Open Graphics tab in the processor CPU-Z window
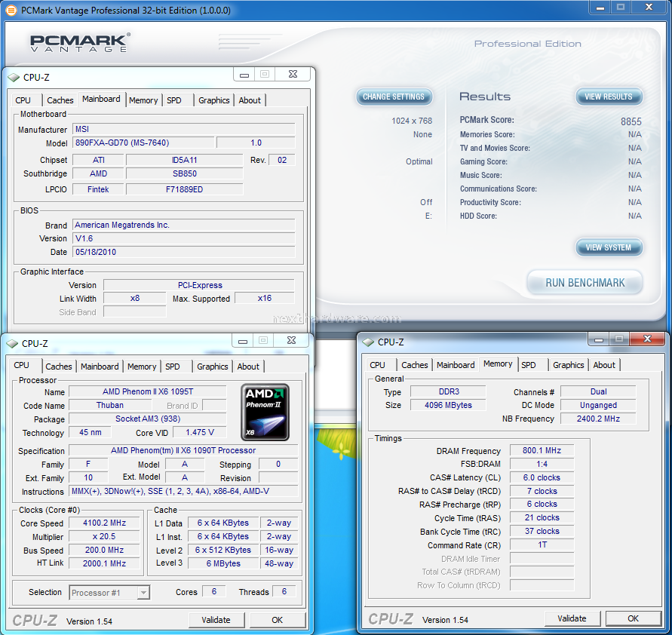This screenshot has height=635, width=672. click(x=212, y=367)
